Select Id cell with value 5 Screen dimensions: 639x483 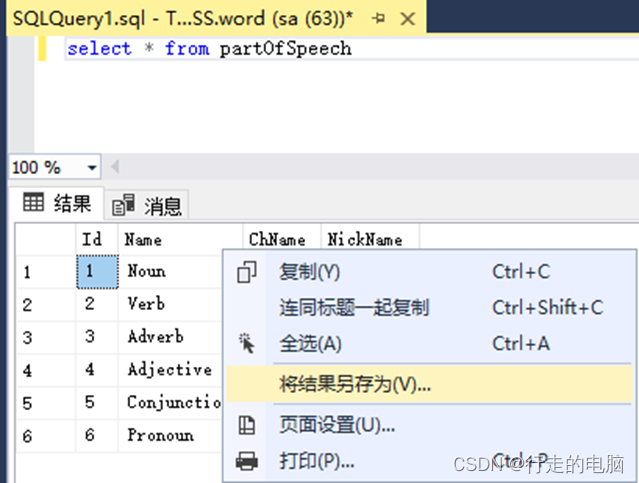point(97,403)
